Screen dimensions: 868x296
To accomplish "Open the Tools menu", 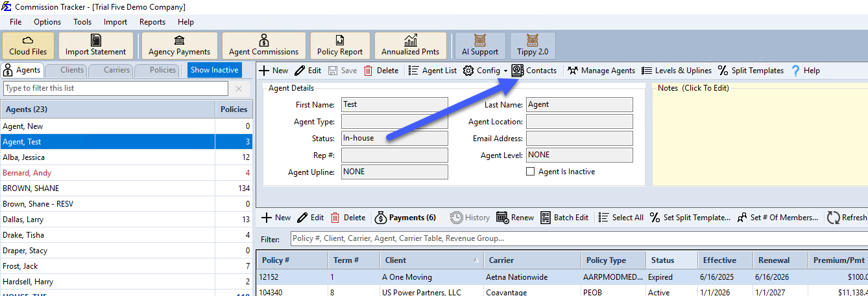I will (x=82, y=21).
